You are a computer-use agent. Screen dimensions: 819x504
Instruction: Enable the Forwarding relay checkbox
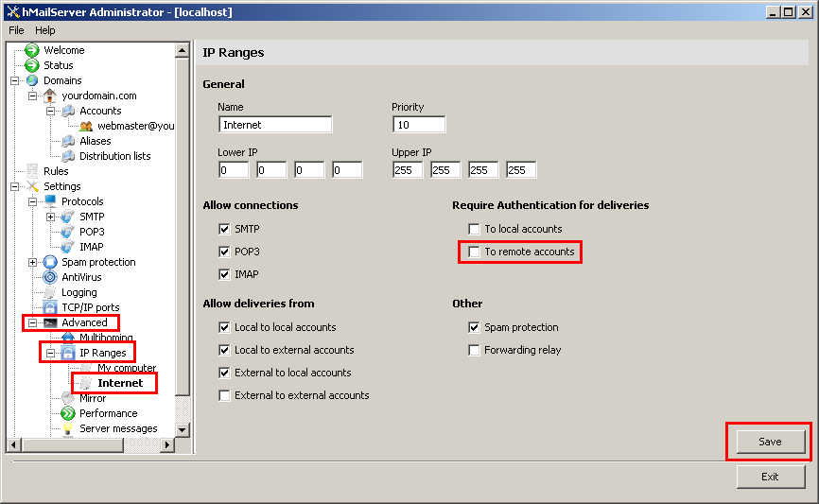[474, 350]
